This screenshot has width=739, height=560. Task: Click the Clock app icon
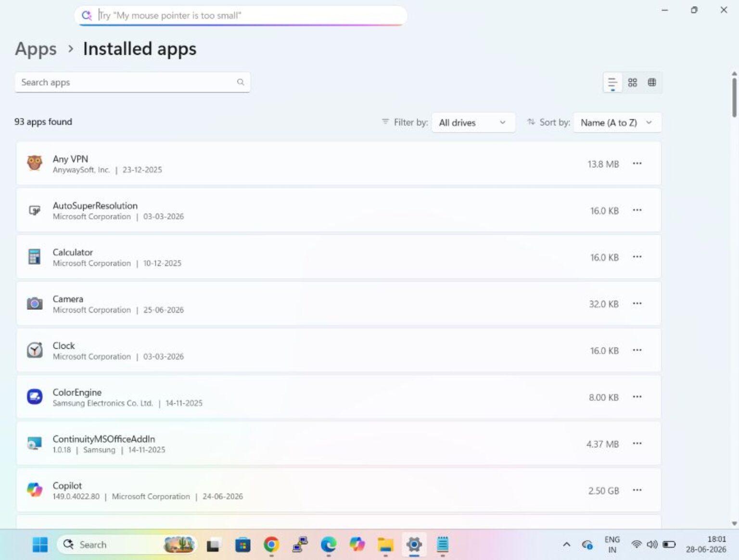pyautogui.click(x=35, y=350)
